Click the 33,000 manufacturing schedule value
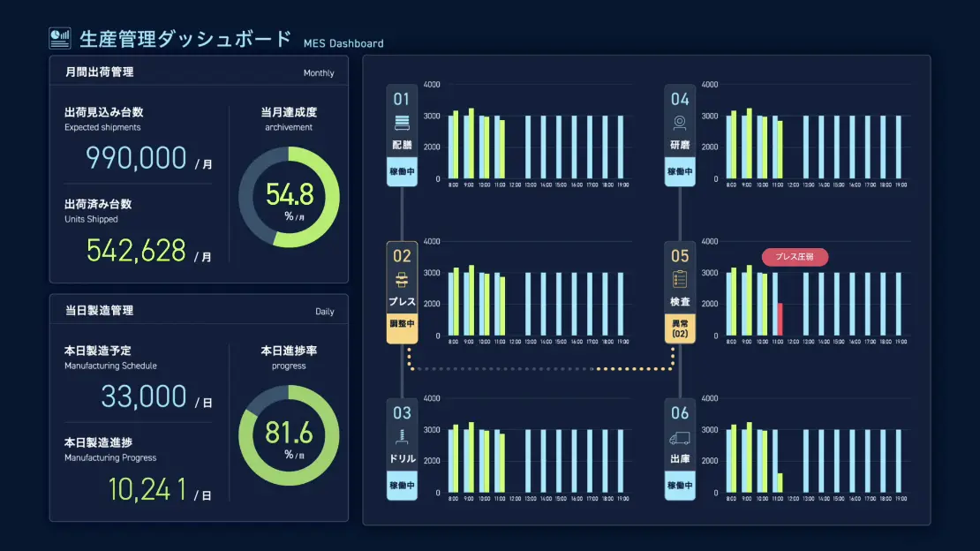980x551 pixels. pyautogui.click(x=143, y=396)
